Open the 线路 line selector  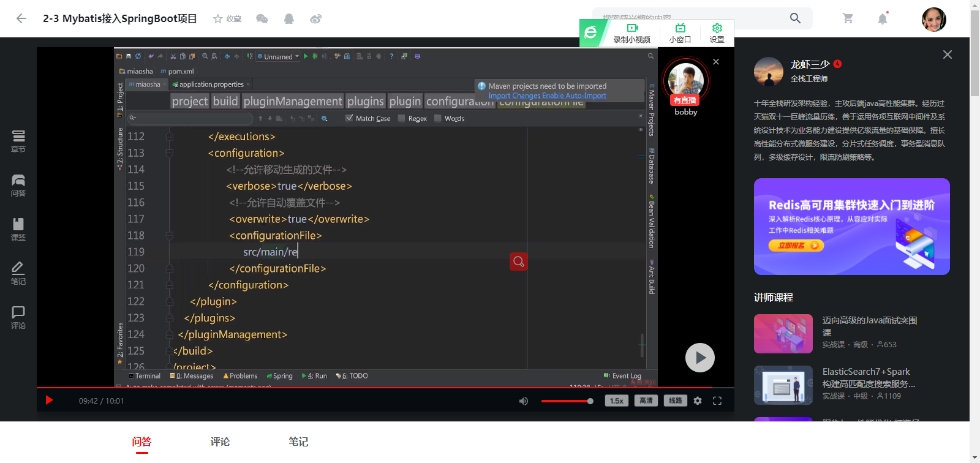pos(676,401)
